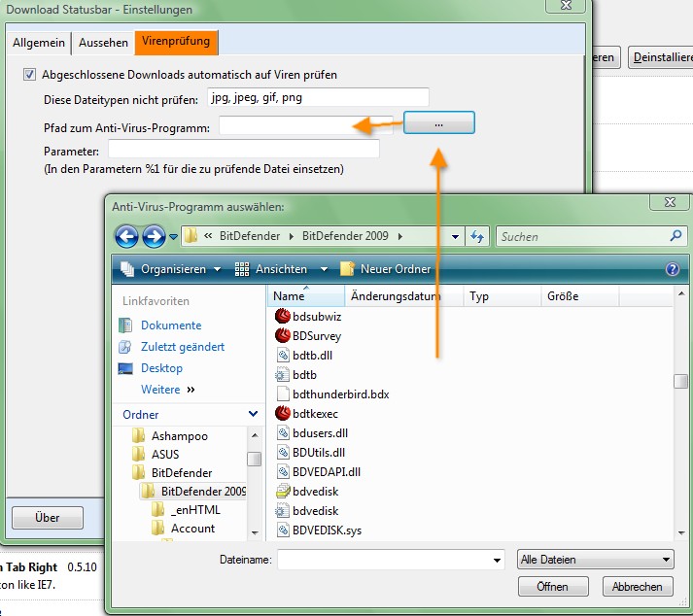
Task: Click the help question mark icon
Action: [x=673, y=269]
